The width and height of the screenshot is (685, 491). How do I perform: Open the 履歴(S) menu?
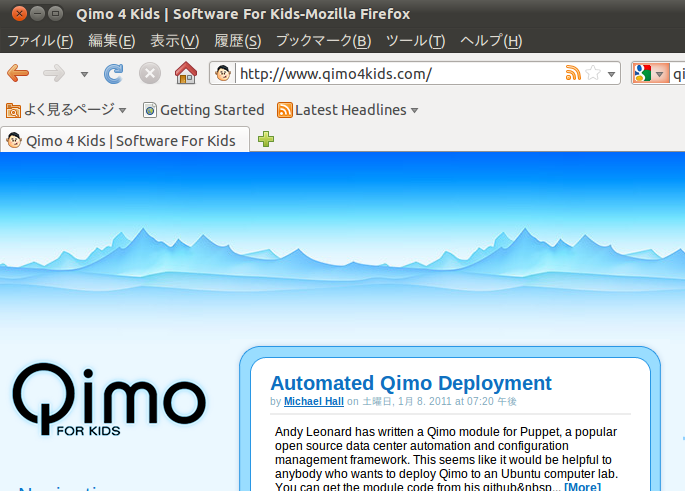(x=238, y=41)
